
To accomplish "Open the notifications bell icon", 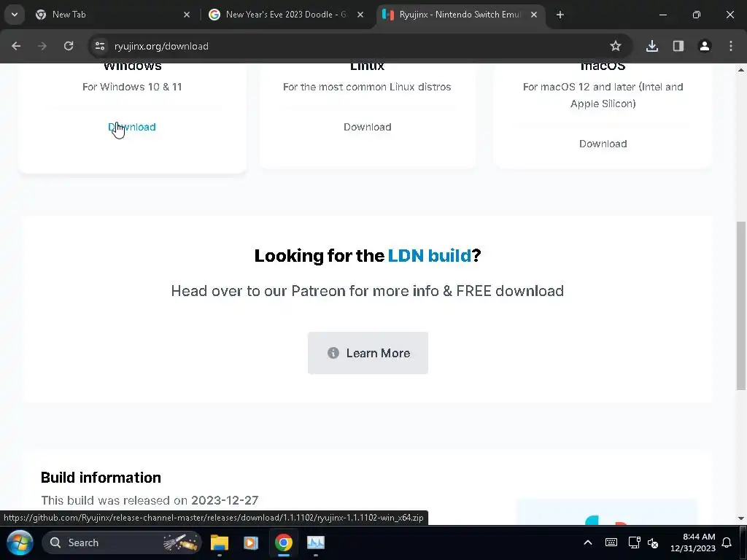I will click(x=727, y=542).
